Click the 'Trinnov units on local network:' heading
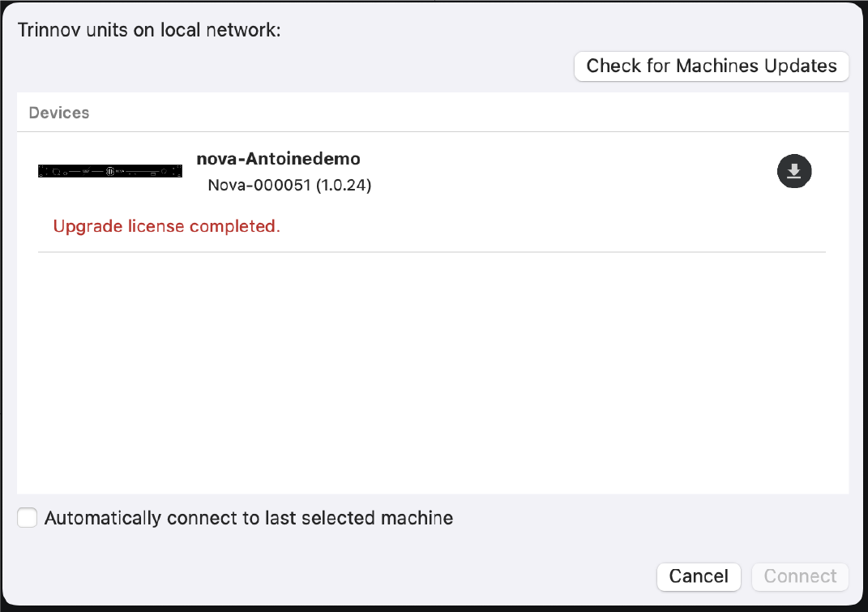This screenshot has width=868, height=612. tap(149, 31)
